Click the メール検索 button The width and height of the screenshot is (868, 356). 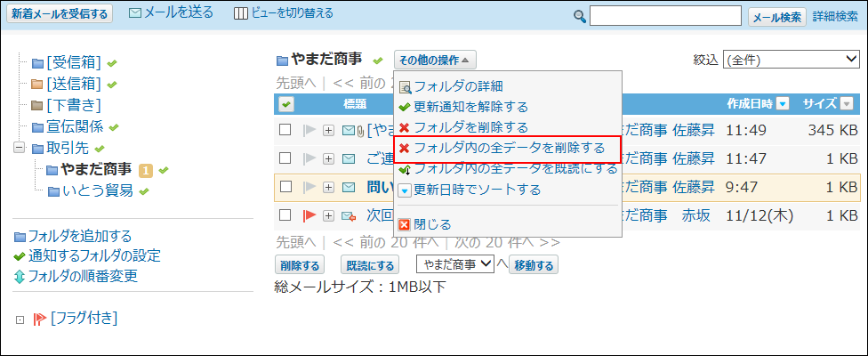pyautogui.click(x=778, y=17)
